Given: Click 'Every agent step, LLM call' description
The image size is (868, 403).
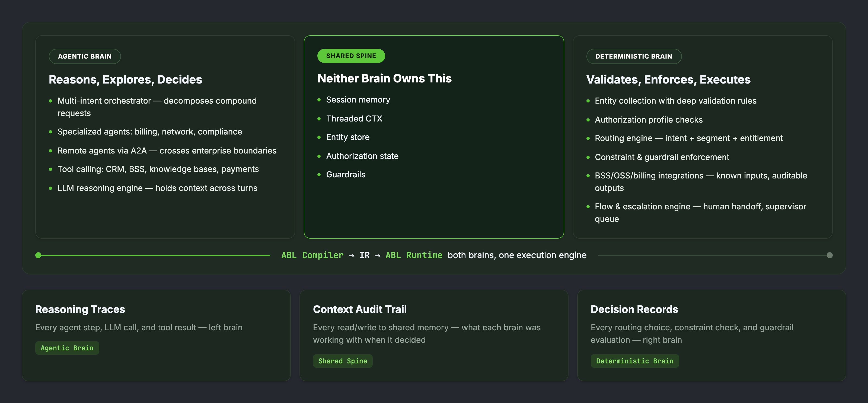Looking at the screenshot, I should pyautogui.click(x=139, y=328).
